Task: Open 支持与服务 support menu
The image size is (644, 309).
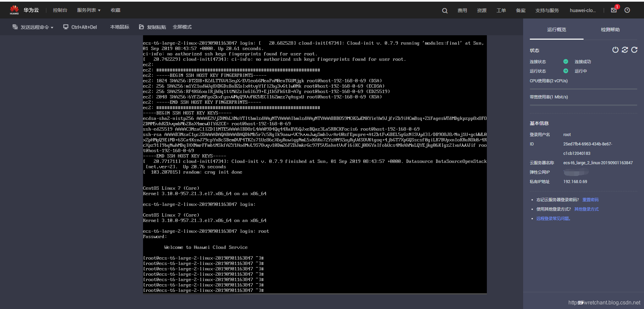Action: pyautogui.click(x=547, y=11)
